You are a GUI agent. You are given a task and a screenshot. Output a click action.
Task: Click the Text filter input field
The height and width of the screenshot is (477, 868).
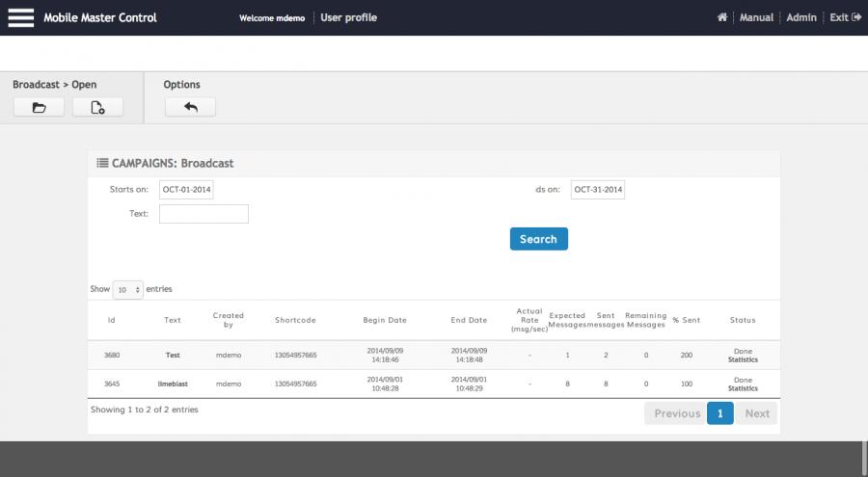click(x=203, y=214)
